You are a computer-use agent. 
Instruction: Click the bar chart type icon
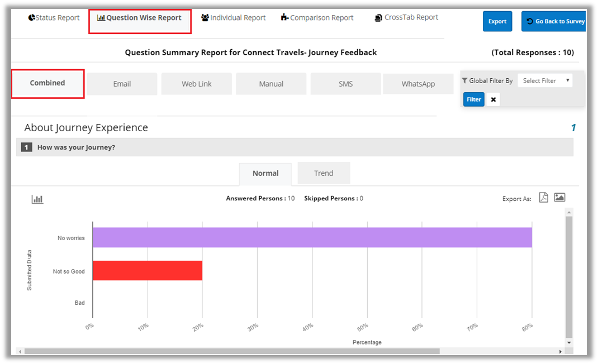(x=37, y=199)
